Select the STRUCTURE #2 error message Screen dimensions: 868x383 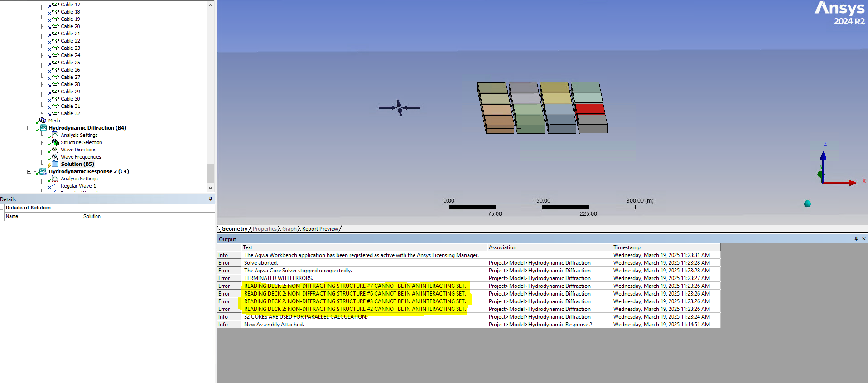pos(355,309)
